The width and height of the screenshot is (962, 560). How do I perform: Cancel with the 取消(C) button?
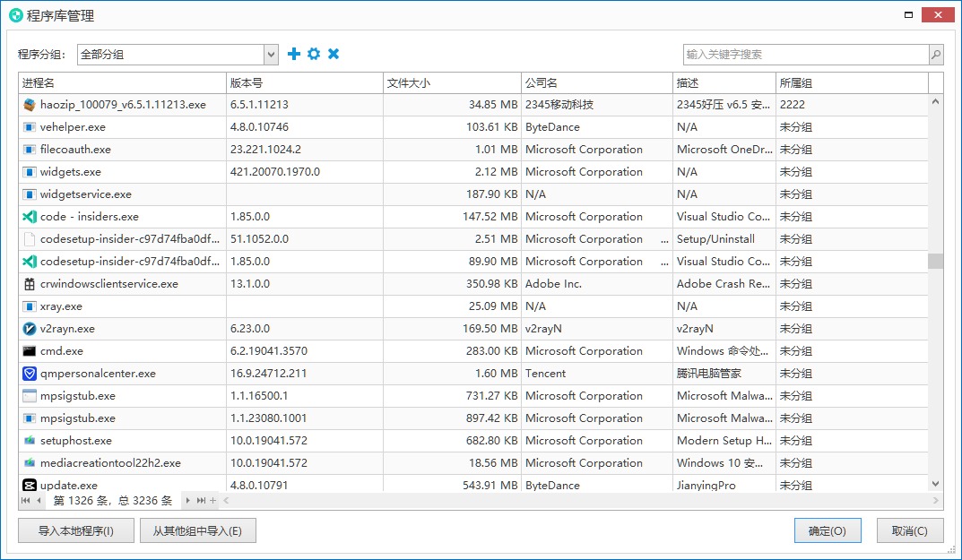pyautogui.click(x=910, y=531)
